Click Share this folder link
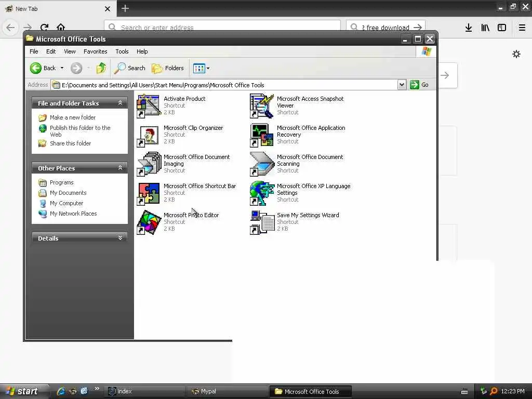This screenshot has width=532, height=399. 70,143
